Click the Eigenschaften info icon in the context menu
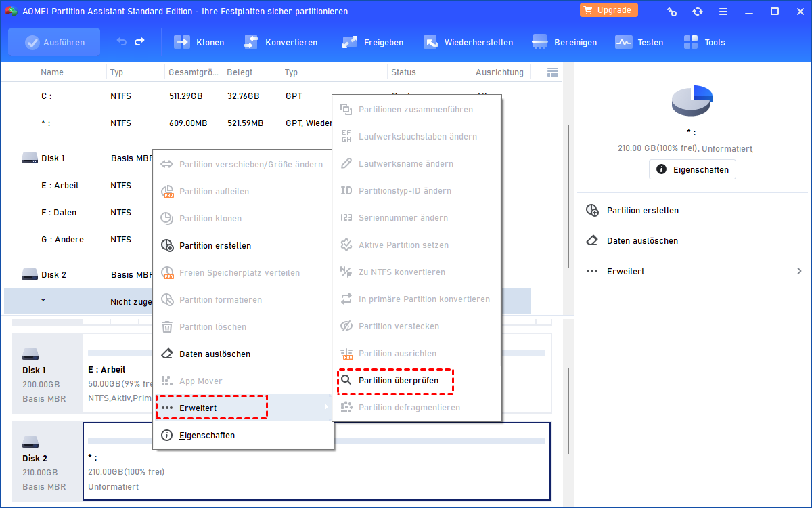Screen dimensions: 812x508 point(167,436)
